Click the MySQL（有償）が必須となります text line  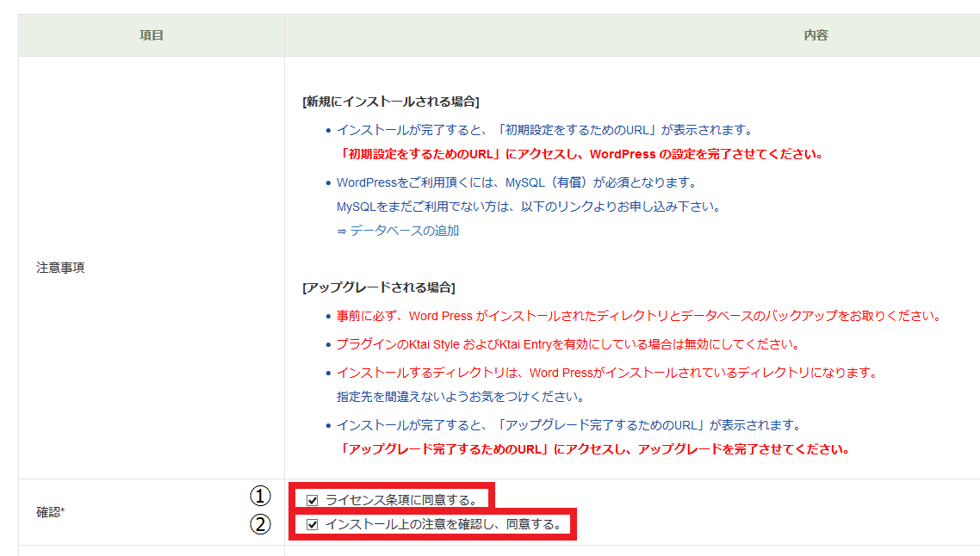click(x=516, y=182)
